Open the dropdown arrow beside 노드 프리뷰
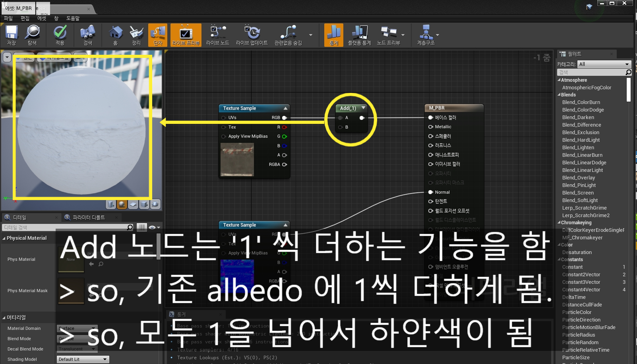Screen dimensions: 637x364 coord(403,35)
